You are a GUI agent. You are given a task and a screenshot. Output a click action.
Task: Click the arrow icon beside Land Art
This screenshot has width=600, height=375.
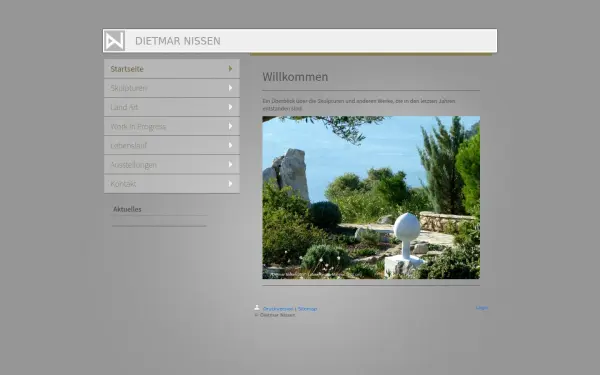[230, 107]
